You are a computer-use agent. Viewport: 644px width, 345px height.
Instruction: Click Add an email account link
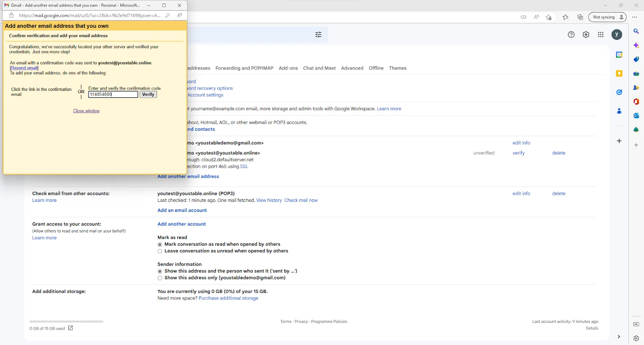point(182,210)
